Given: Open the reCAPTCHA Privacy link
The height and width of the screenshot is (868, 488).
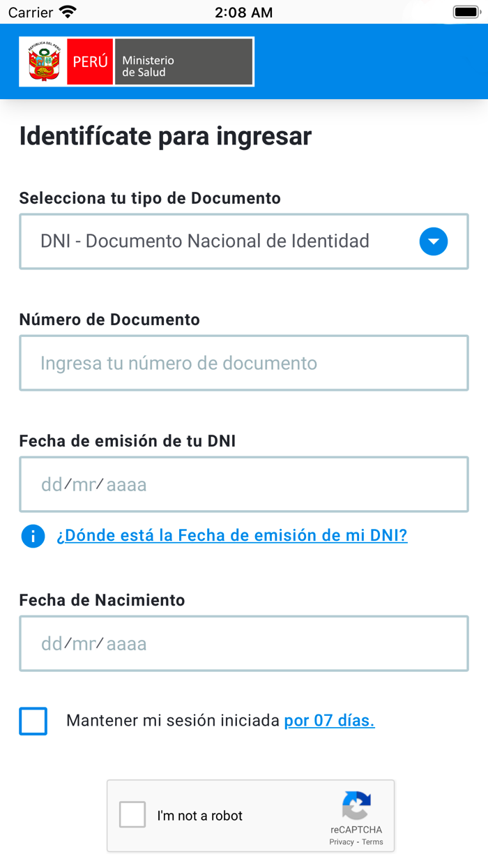Looking at the screenshot, I should click(340, 842).
